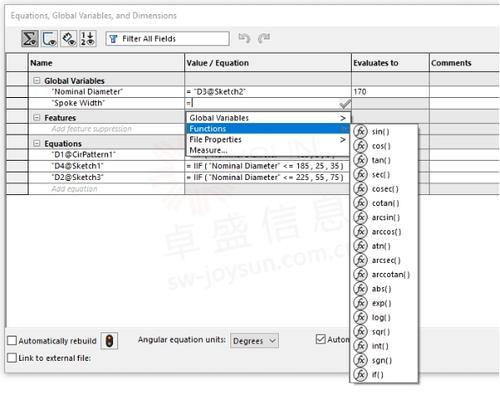Click the Redo arrow icon
500x396 pixels.
(x=264, y=38)
